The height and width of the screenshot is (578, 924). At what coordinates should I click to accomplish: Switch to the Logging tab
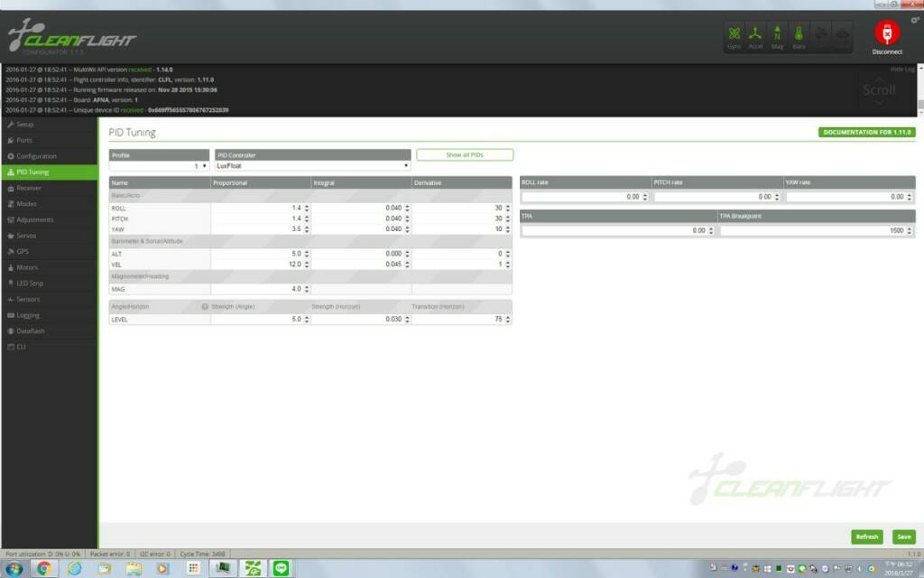(50, 315)
